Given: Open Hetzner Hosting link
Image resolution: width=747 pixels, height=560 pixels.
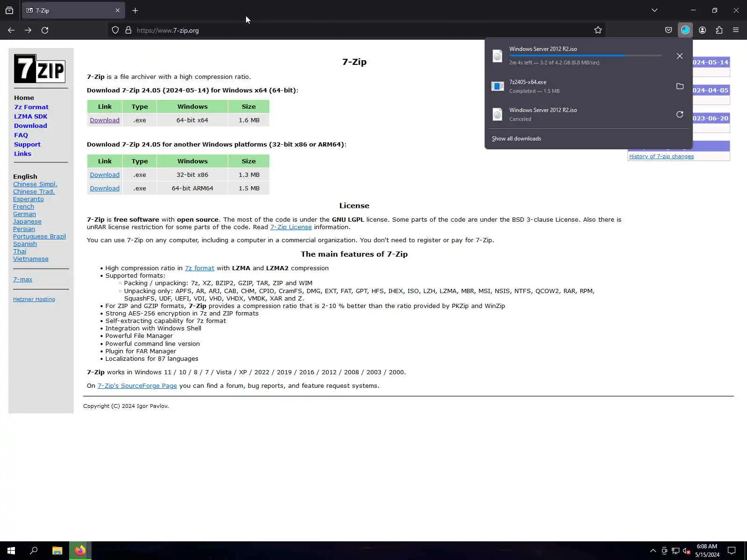Looking at the screenshot, I should [x=34, y=299].
